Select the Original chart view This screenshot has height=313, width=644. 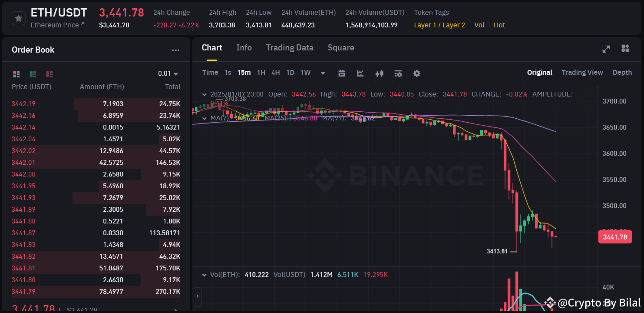(540, 73)
